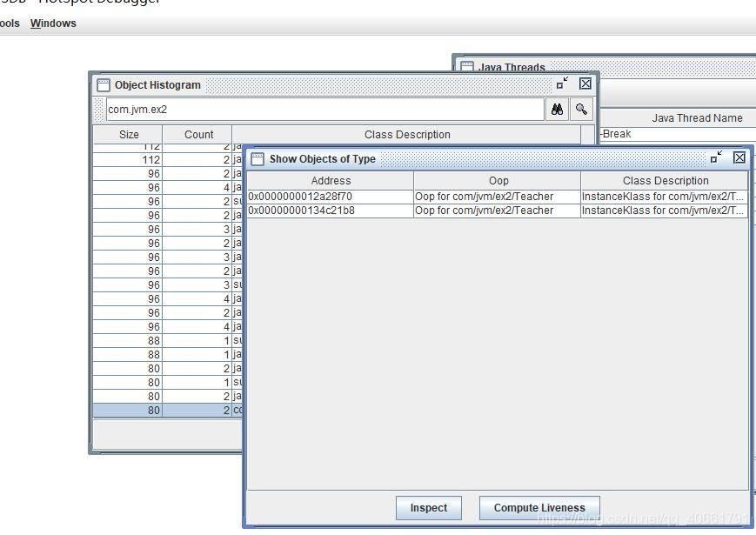Image resolution: width=756 pixels, height=535 pixels.
Task: Select address 0x0000000012a28f70
Action: coord(331,197)
